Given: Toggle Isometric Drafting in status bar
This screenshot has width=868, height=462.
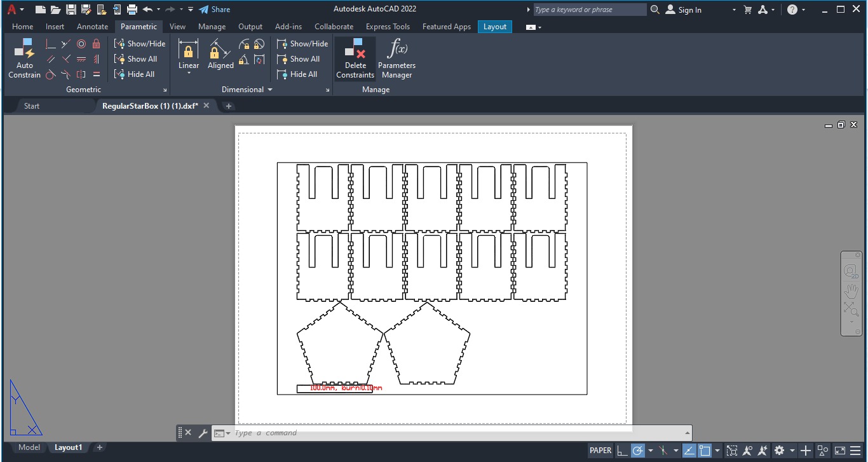Looking at the screenshot, I should (x=663, y=451).
